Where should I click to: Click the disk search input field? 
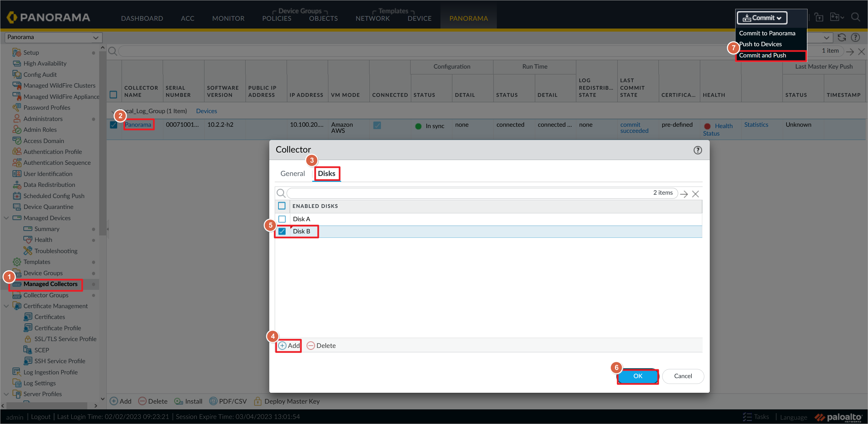(482, 193)
